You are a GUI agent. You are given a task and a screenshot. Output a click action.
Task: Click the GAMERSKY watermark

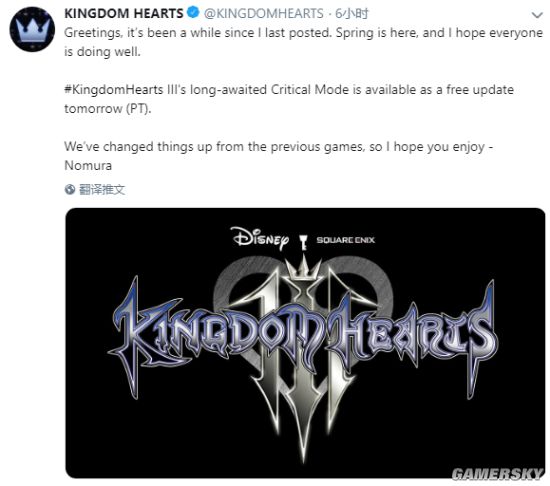coord(497,474)
